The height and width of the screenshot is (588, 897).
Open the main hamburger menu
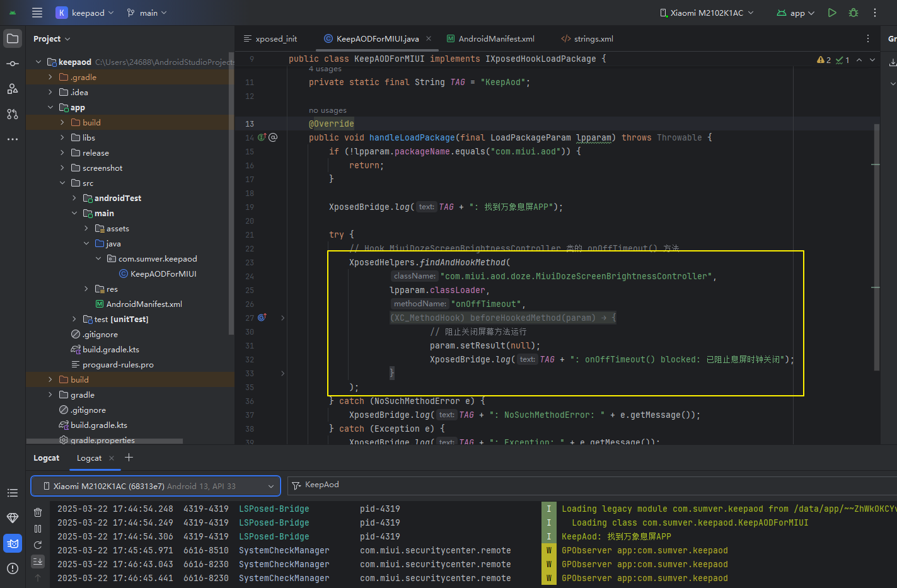tap(37, 13)
